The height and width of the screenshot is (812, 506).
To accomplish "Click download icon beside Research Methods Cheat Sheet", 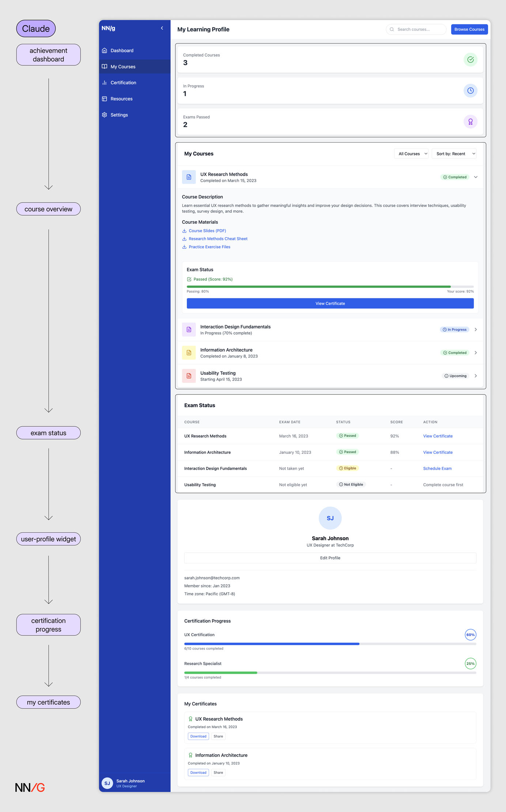I will 184,239.
